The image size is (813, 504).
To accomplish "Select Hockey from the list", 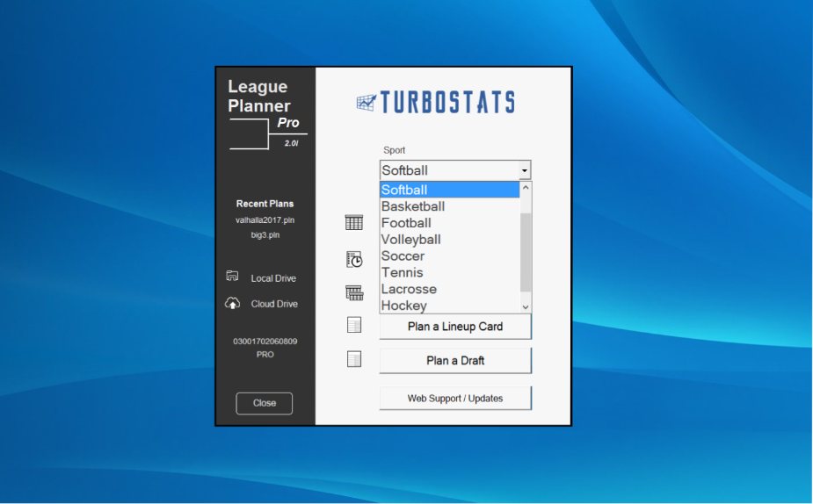I will click(x=449, y=306).
